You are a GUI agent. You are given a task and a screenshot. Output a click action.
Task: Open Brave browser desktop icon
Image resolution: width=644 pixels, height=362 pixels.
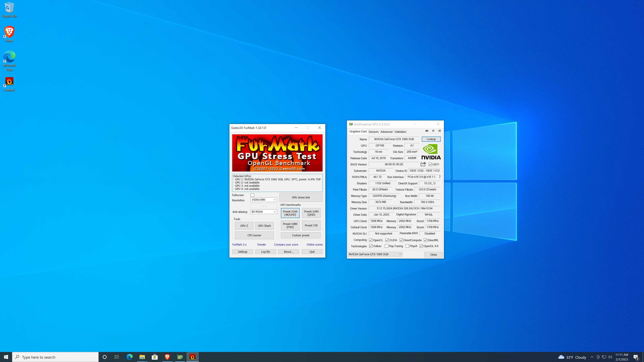9,34
